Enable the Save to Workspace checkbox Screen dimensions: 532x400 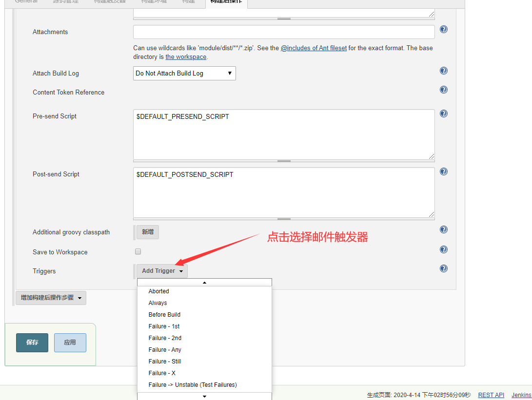point(138,252)
